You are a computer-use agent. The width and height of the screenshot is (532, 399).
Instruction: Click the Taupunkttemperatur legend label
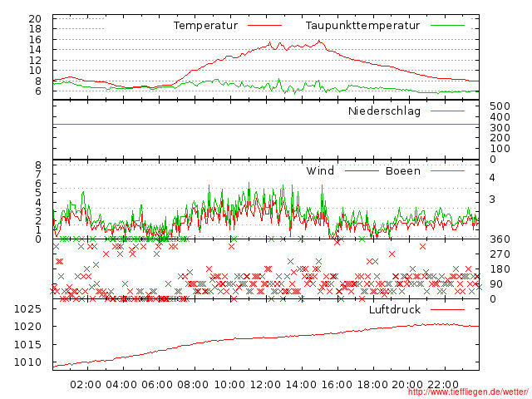point(362,26)
